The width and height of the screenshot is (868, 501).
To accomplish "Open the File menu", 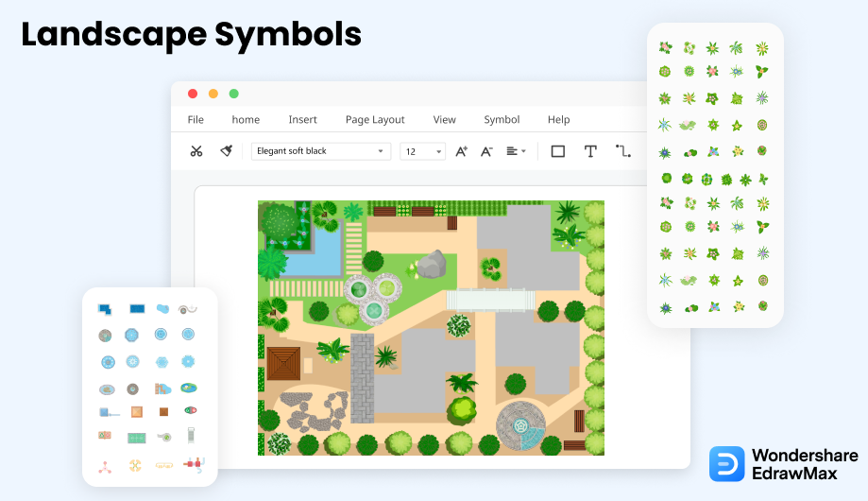I will pyautogui.click(x=196, y=120).
